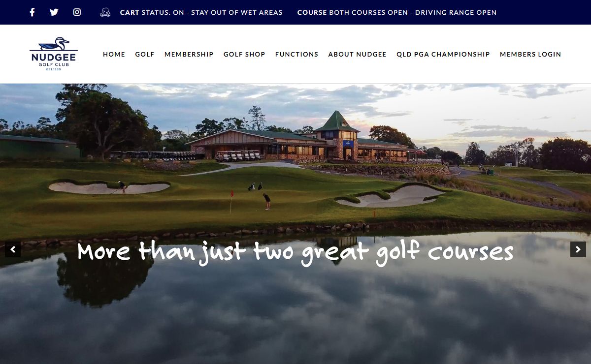The height and width of the screenshot is (364, 591).
Task: Click the red flag on the green
Action: tap(231, 194)
